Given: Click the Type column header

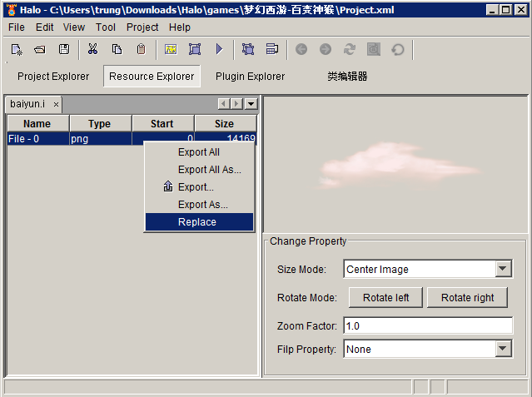Looking at the screenshot, I should (101, 123).
